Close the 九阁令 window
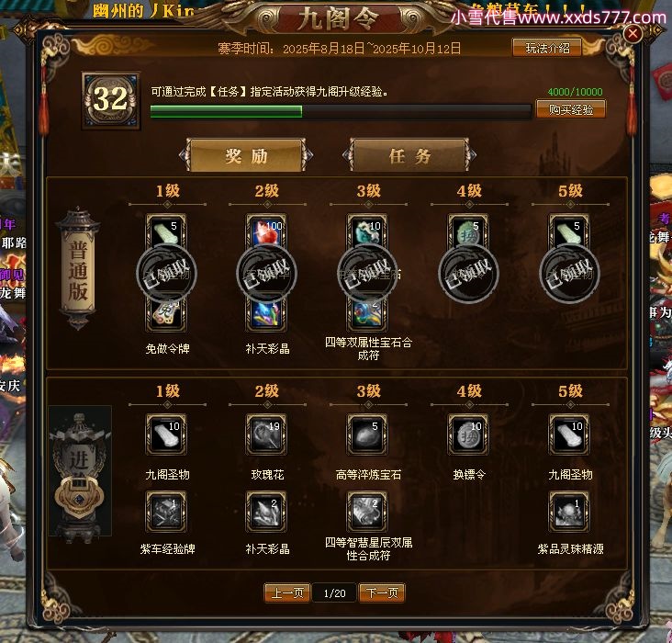Image resolution: width=672 pixels, height=643 pixels. (633, 33)
